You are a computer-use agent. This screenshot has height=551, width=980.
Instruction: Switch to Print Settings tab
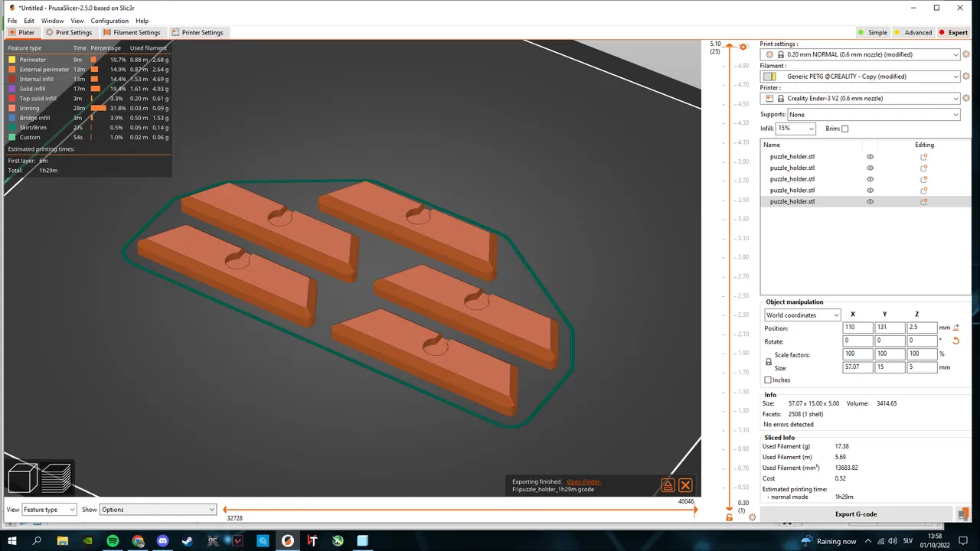click(69, 33)
